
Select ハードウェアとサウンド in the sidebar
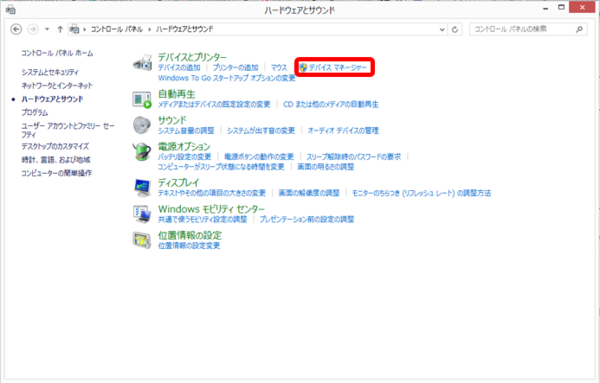pos(52,99)
